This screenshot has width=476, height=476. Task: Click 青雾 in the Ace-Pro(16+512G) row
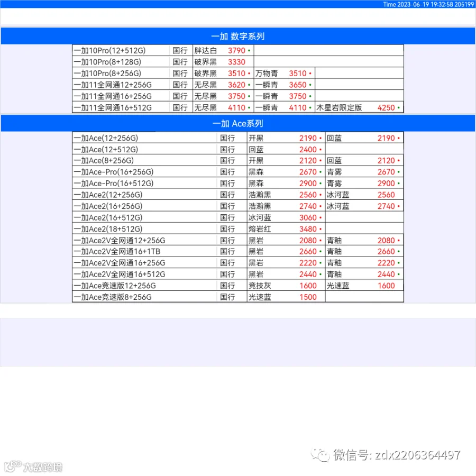click(x=334, y=184)
